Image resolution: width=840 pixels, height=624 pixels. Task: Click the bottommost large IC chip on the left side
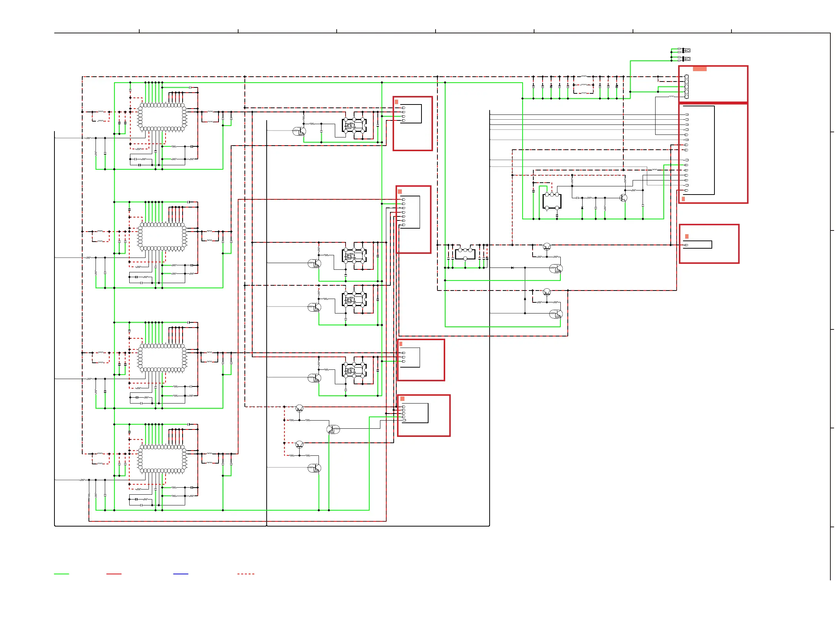coord(162,459)
